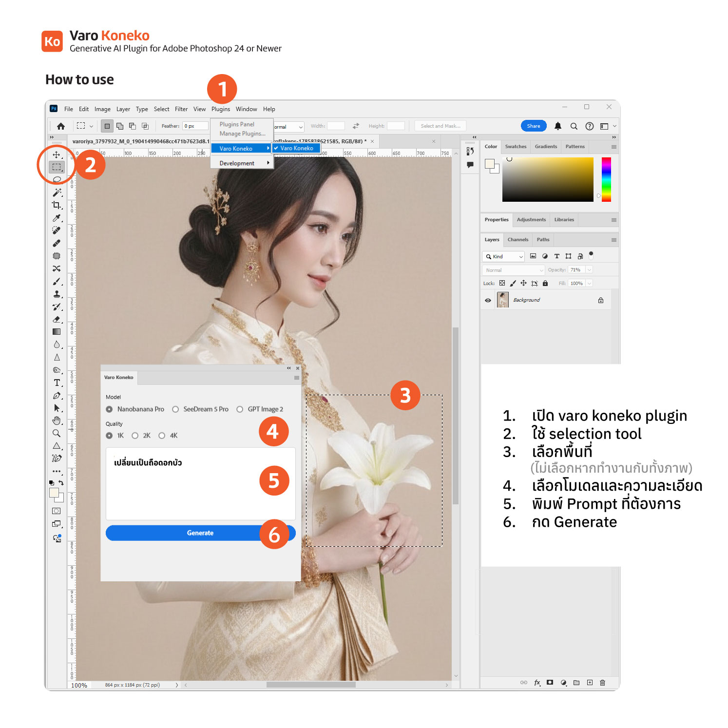Image resolution: width=728 pixels, height=728 pixels.
Task: Expand the Fill slider dropdown arrow
Action: (x=589, y=283)
